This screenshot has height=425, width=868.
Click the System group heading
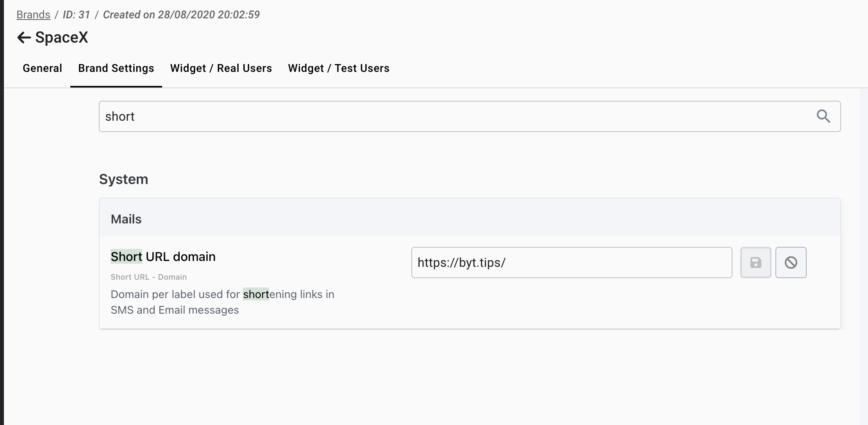coord(123,179)
